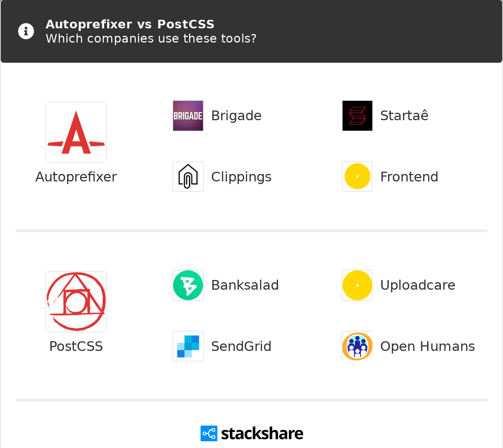
Task: Open the Brigade company link
Action: pos(236,116)
